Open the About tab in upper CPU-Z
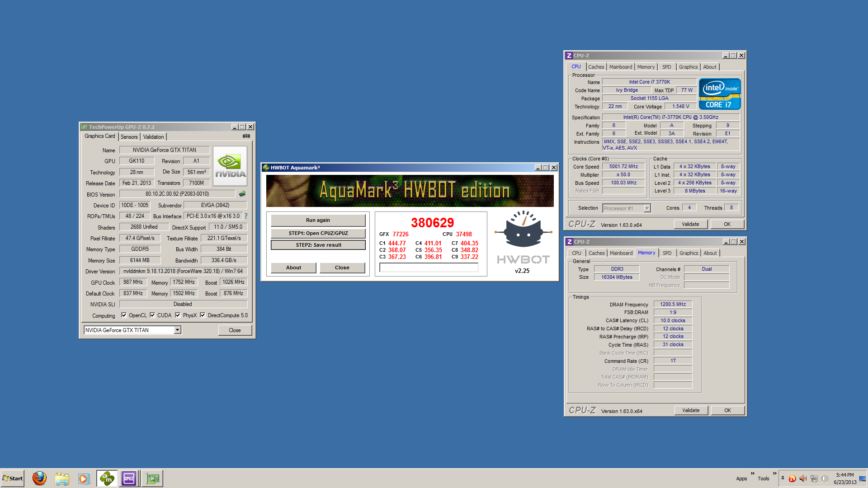 point(709,67)
